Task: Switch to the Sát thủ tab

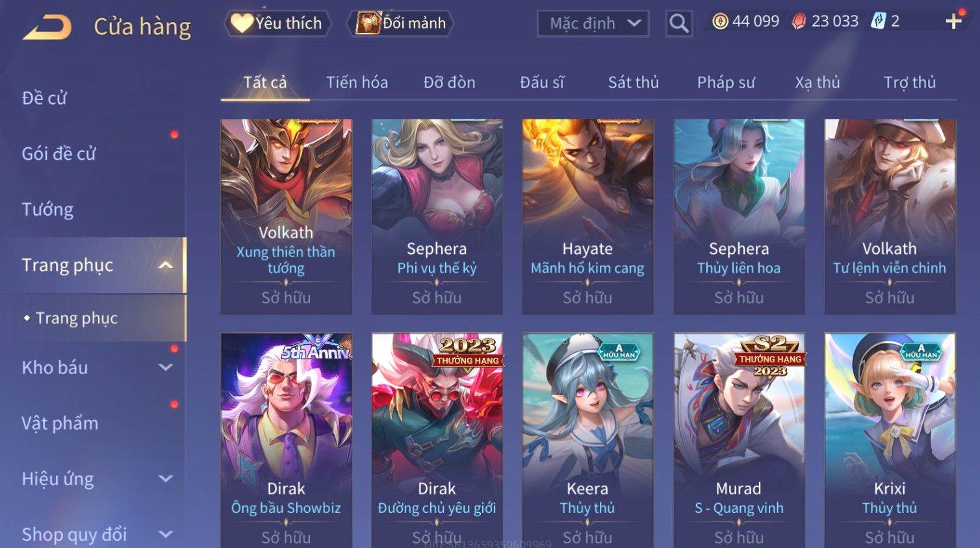Action: (x=633, y=82)
